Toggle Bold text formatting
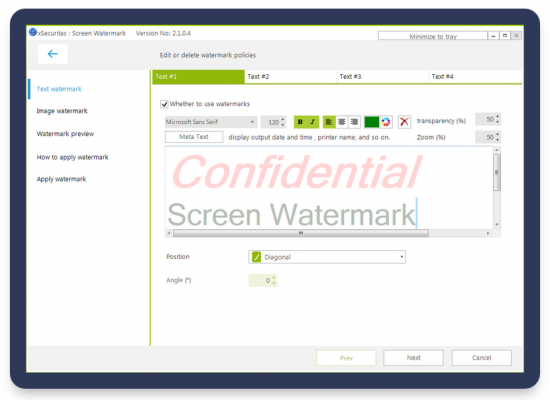Image resolution: width=550 pixels, height=400 pixels. coord(300,122)
